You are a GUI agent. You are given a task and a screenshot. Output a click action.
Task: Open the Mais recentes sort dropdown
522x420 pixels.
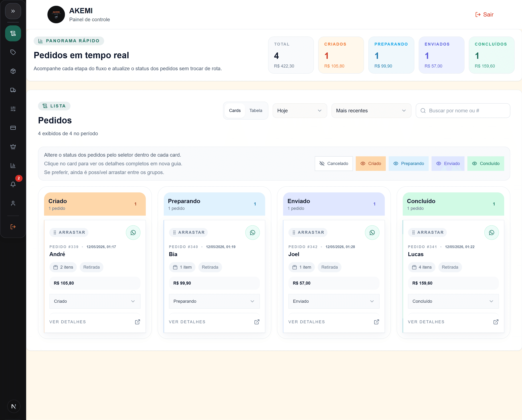(x=371, y=111)
